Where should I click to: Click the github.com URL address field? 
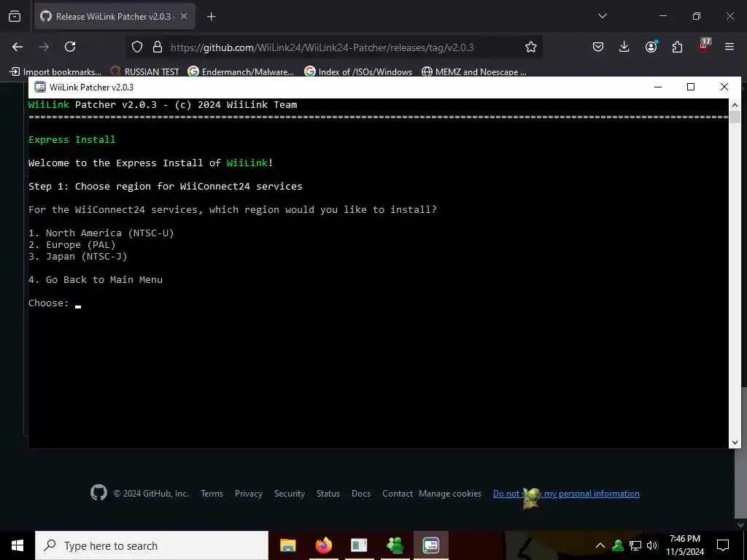tap(322, 47)
